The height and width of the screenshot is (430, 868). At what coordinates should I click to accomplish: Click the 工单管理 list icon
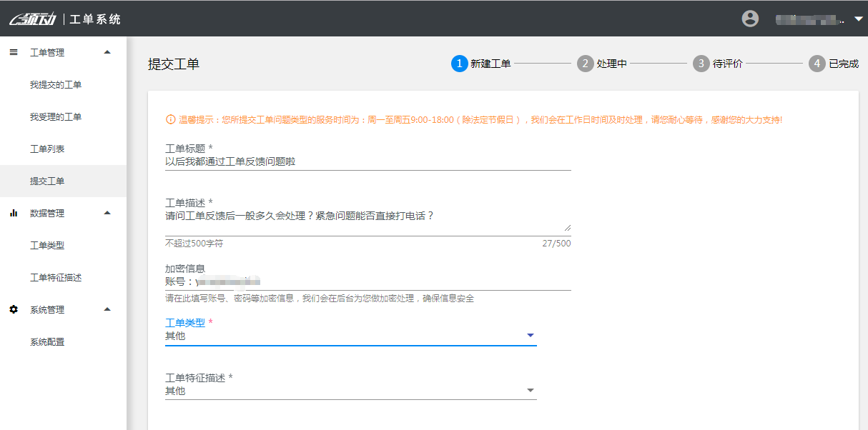click(14, 52)
